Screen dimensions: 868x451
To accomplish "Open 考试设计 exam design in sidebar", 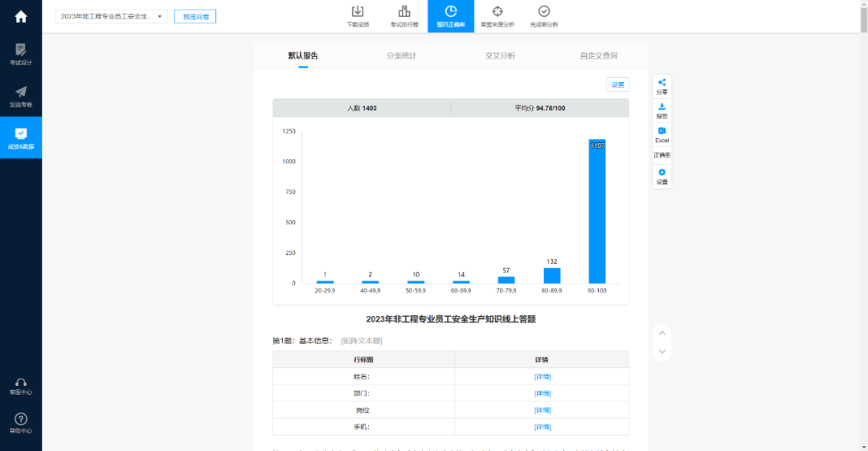I will click(21, 54).
